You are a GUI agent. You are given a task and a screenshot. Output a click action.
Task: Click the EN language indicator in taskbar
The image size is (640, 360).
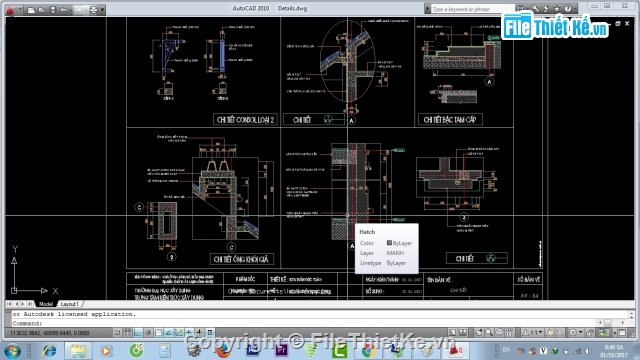(507, 350)
